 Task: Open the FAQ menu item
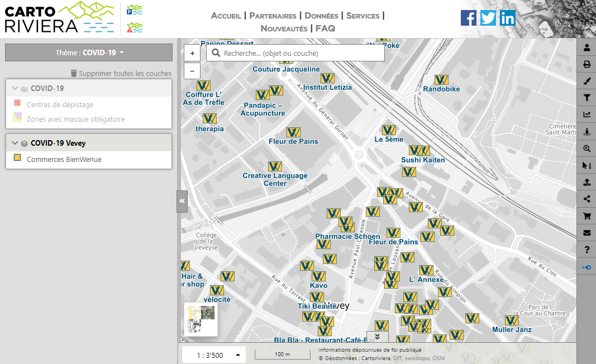coord(325,28)
